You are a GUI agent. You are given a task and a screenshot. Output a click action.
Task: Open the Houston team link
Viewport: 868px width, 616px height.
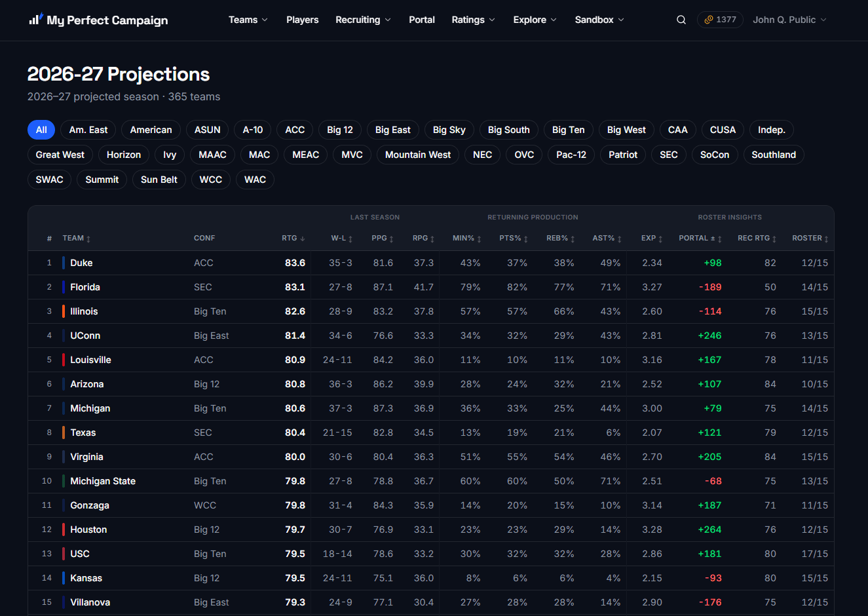[88, 529]
